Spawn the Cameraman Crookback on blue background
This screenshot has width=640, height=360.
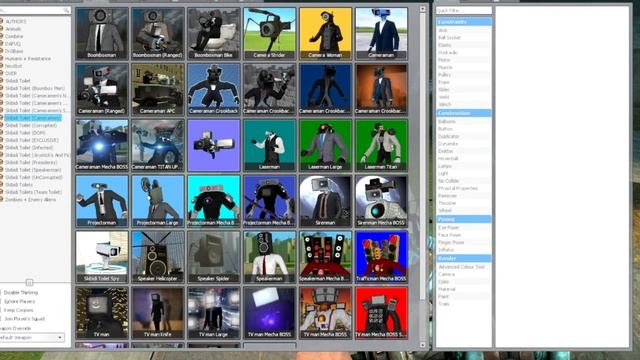(x=213, y=89)
